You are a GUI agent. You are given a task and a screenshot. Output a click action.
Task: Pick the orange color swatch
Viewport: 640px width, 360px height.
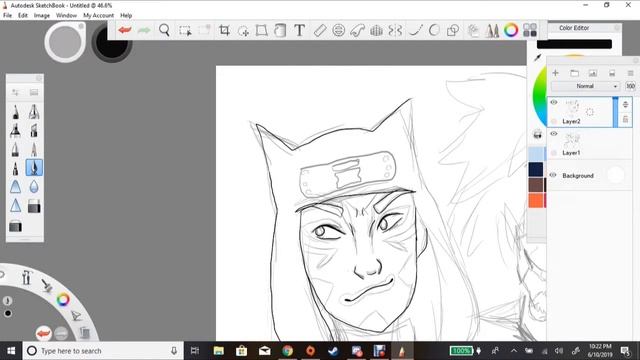tap(536, 200)
